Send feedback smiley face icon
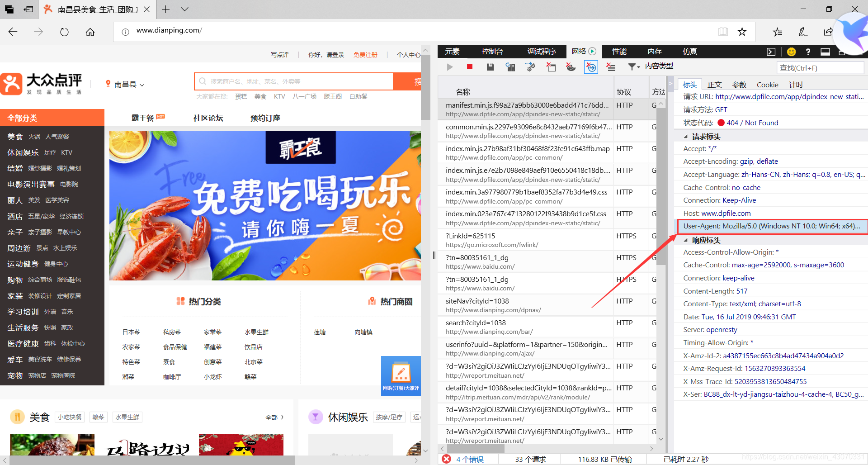 click(791, 52)
